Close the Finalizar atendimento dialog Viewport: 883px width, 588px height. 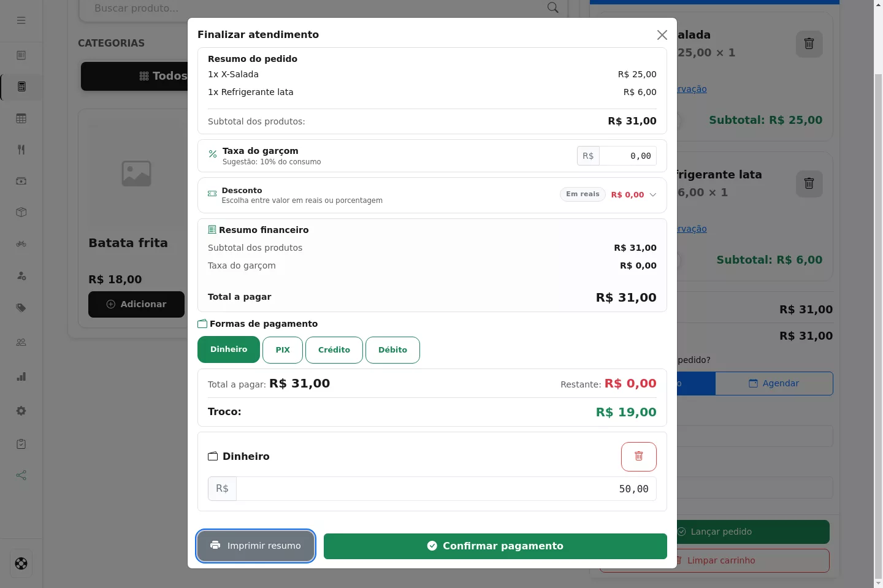pos(662,35)
